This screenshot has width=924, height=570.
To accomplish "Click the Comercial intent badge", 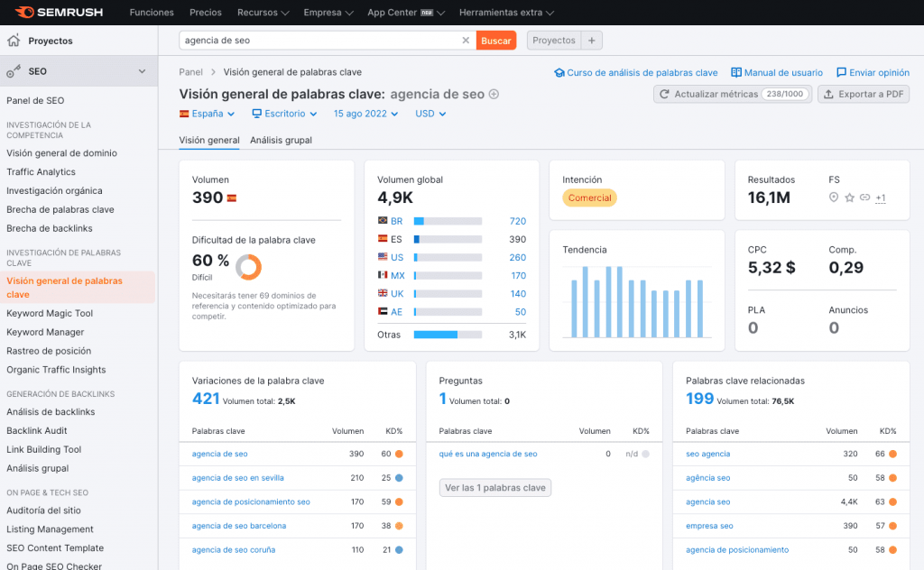I will click(589, 198).
